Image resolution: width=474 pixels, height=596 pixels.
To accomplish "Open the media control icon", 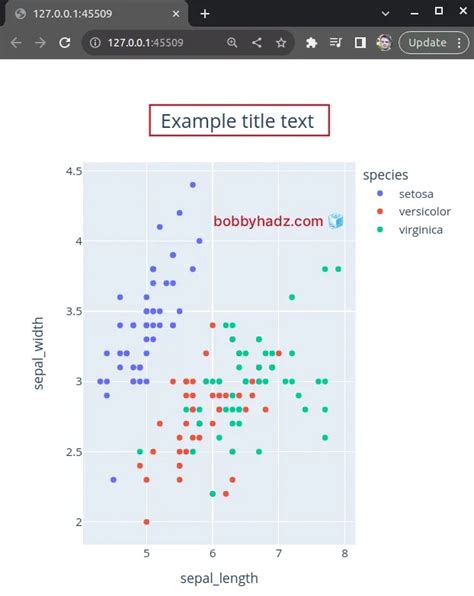I will point(336,43).
